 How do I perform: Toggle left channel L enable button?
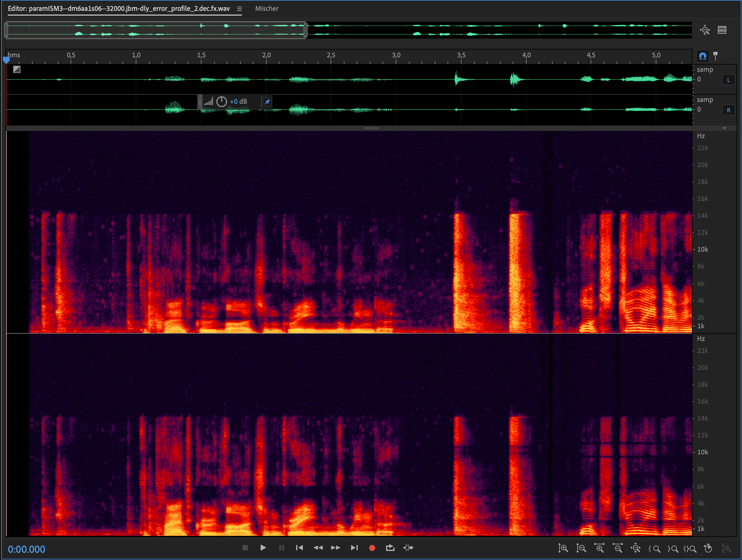point(728,80)
